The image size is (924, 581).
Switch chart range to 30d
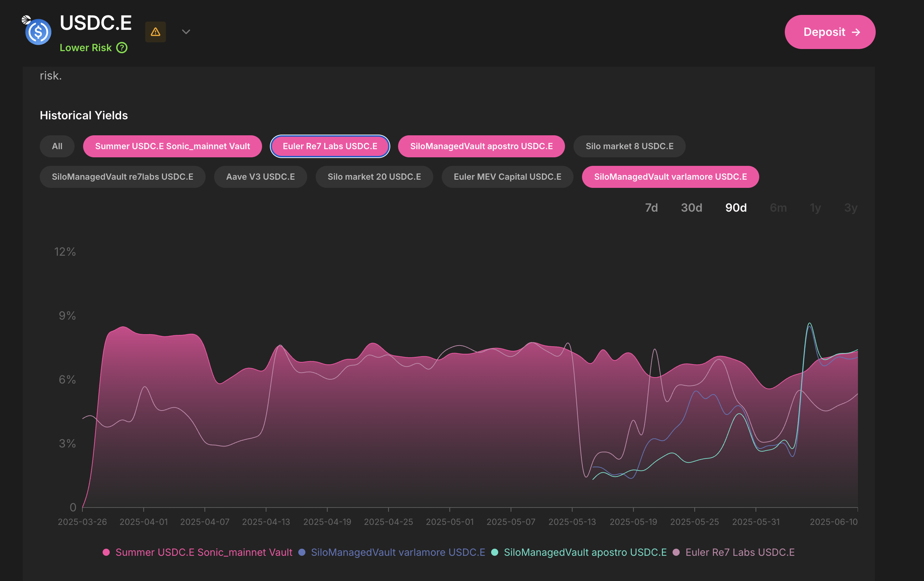point(691,208)
